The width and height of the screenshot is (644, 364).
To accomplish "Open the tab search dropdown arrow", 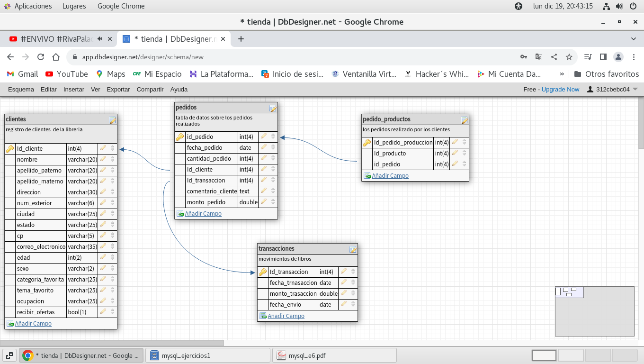I will click(634, 39).
